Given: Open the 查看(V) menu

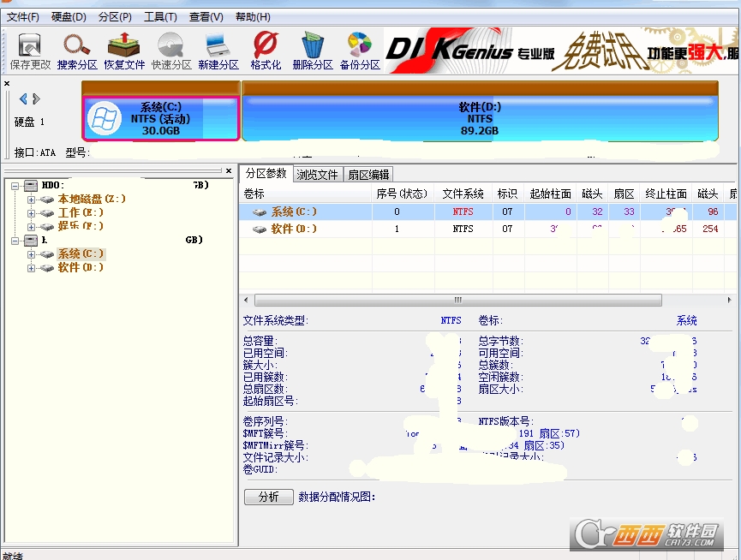Looking at the screenshot, I should pyautogui.click(x=206, y=17).
